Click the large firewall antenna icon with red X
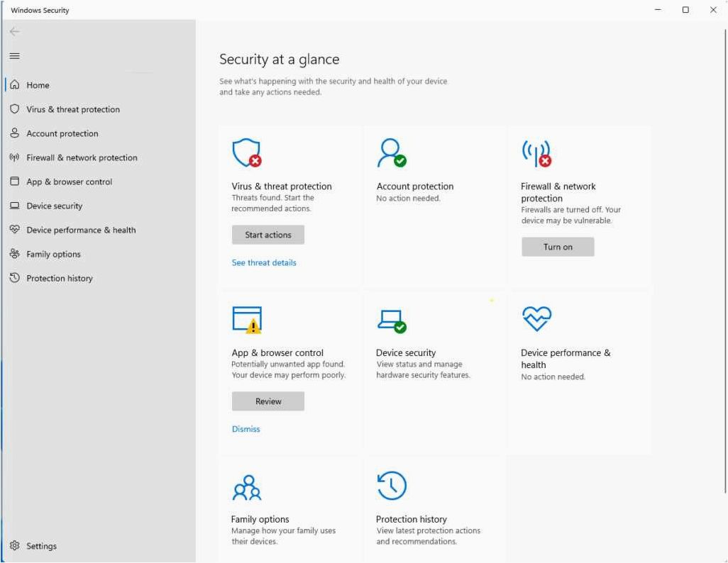This screenshot has width=728, height=563. coord(536,154)
